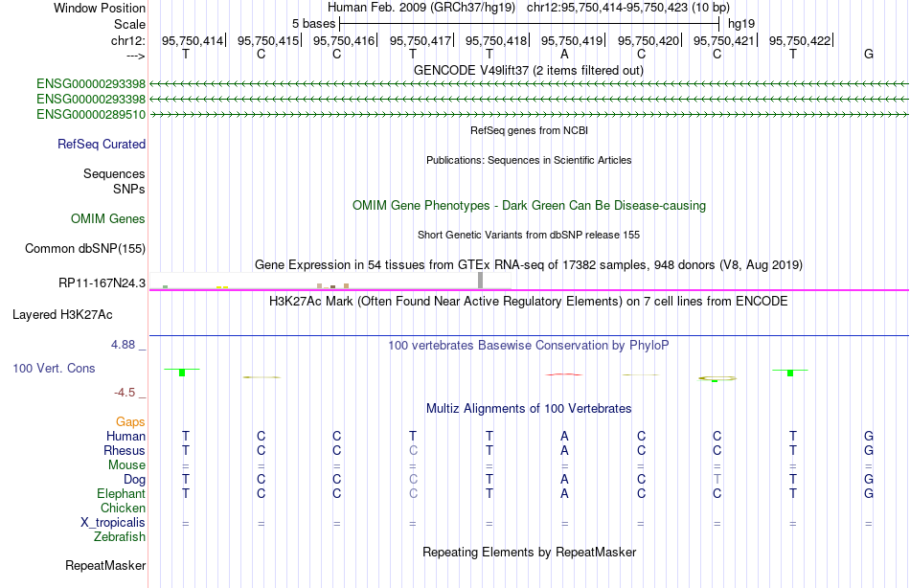
Task: Click the faded T base in the Dog row
Action: pos(717,480)
